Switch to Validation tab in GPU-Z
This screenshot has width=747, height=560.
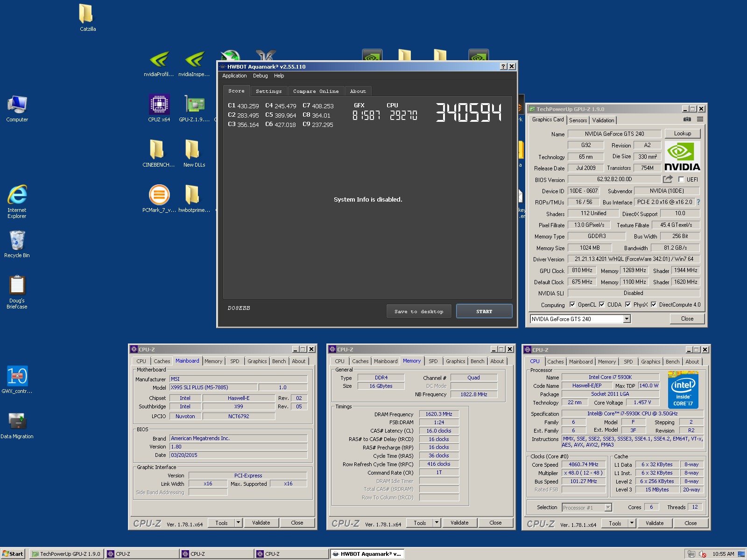[603, 120]
